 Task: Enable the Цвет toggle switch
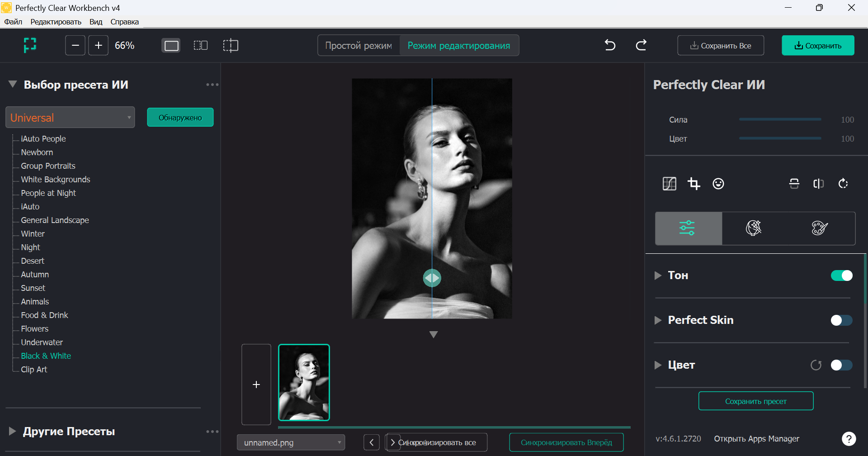[841, 365]
